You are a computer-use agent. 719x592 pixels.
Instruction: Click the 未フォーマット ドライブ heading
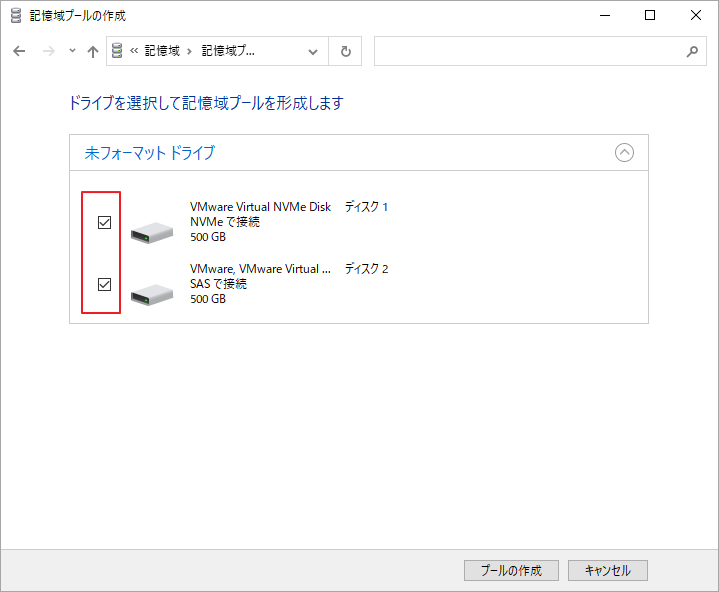(150, 153)
